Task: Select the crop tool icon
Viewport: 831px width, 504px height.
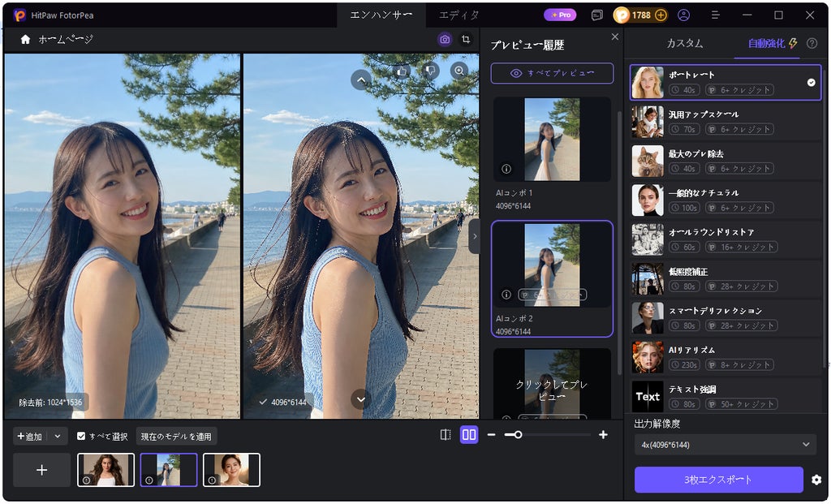Action: point(466,39)
